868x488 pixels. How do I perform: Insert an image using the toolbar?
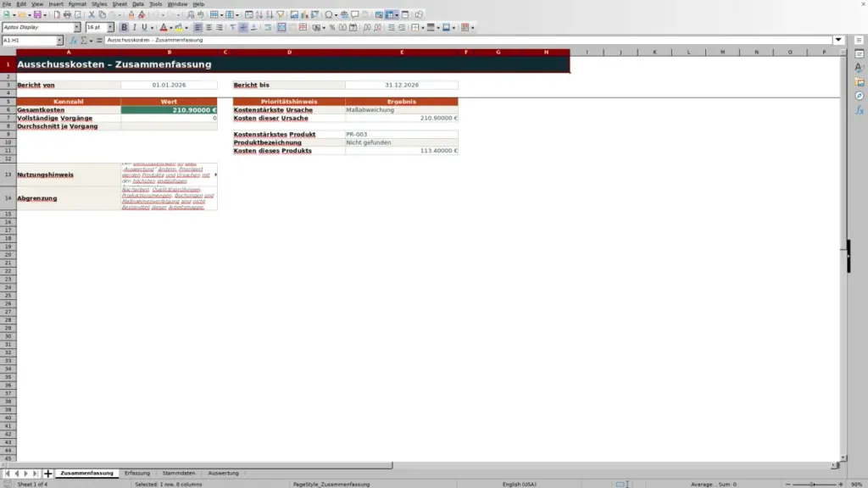coord(294,15)
